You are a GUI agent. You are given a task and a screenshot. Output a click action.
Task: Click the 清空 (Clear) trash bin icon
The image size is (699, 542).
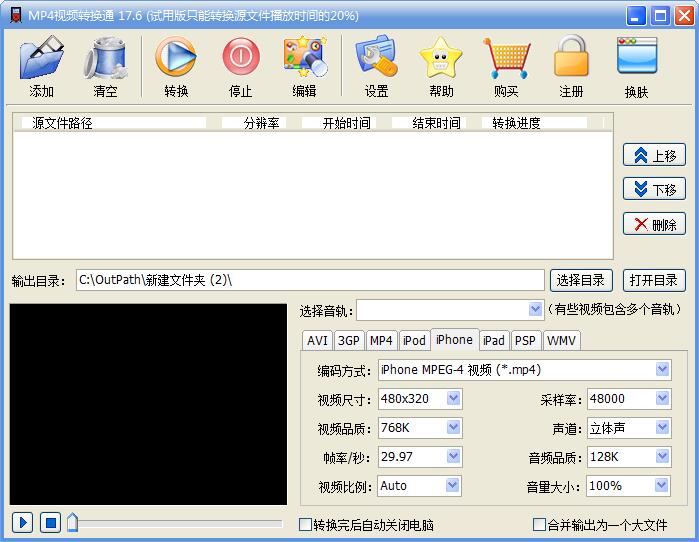[105, 58]
